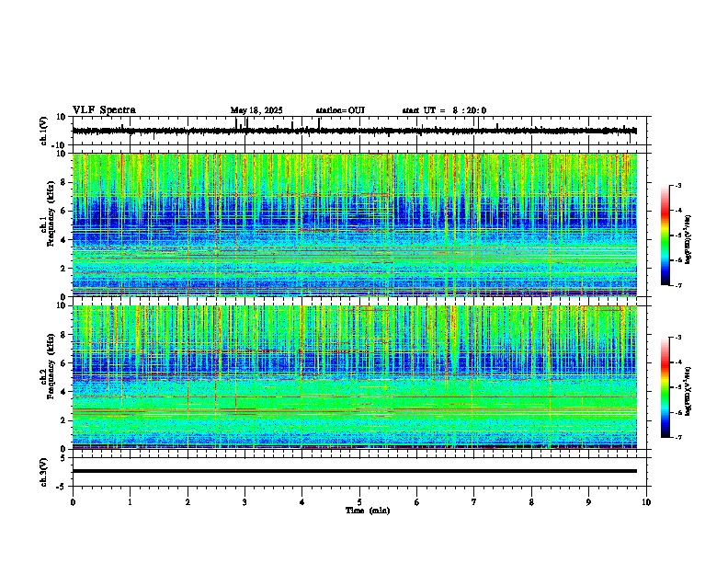Screen dimensions: 728x563
Task: Click time axis tick label "9"
Action: (588, 502)
